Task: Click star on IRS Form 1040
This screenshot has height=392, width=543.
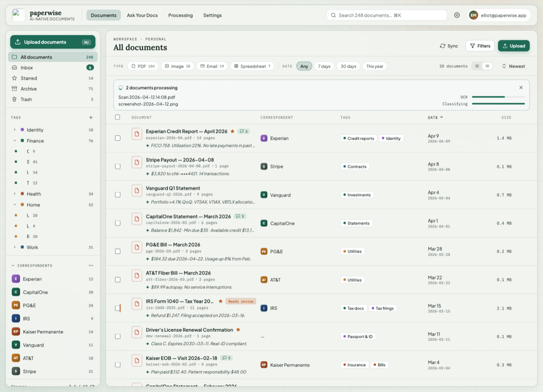Action: pos(221,301)
